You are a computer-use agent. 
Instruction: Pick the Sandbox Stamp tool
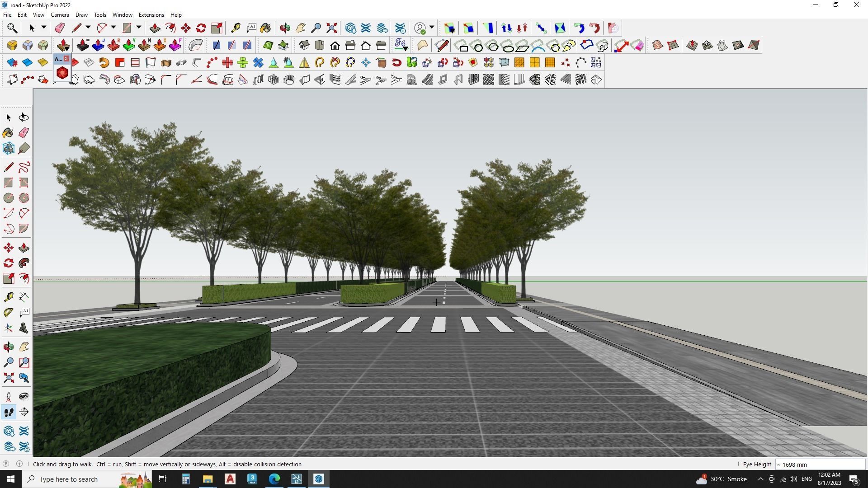(708, 45)
